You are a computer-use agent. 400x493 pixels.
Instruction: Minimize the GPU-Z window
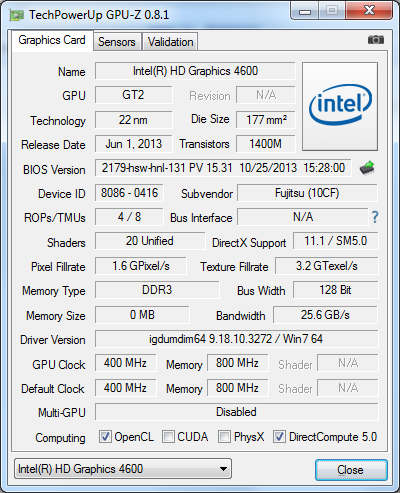(x=305, y=11)
